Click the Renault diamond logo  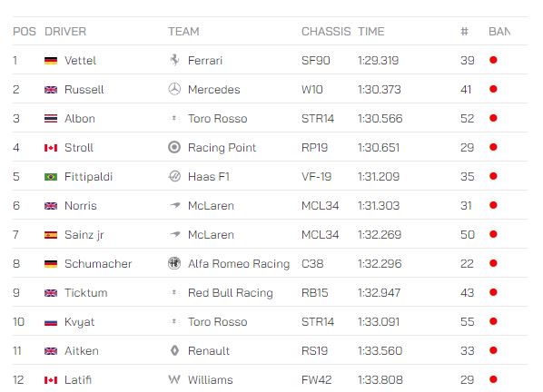[x=174, y=350]
